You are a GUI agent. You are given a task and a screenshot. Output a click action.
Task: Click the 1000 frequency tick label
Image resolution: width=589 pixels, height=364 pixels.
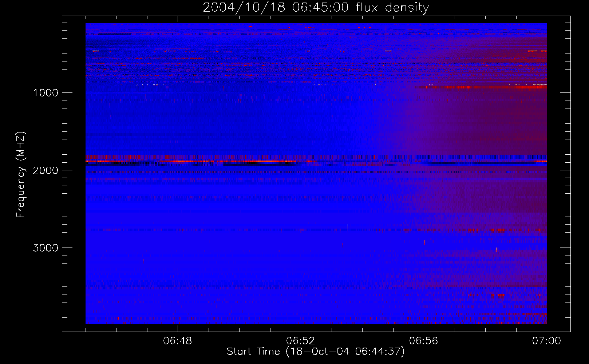46,93
